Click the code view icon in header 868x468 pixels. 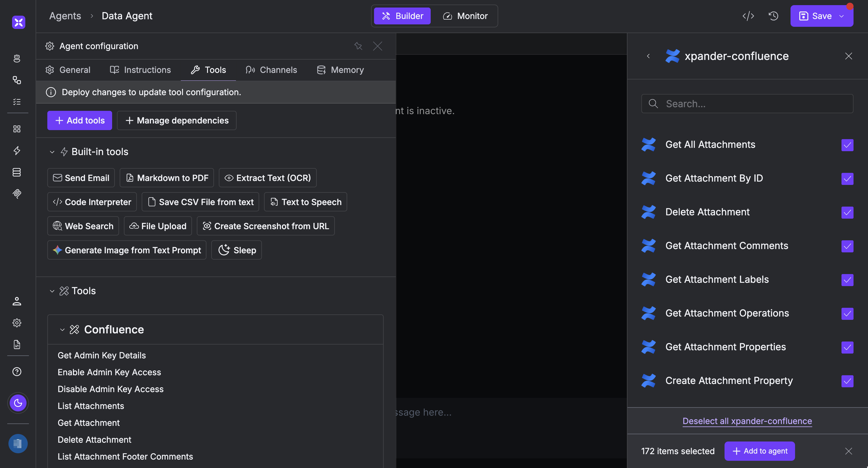pyautogui.click(x=748, y=16)
